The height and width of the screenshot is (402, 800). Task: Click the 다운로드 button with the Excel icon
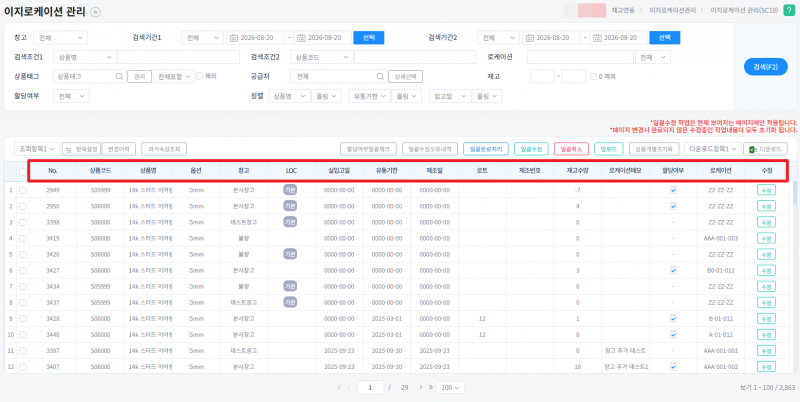(765, 148)
